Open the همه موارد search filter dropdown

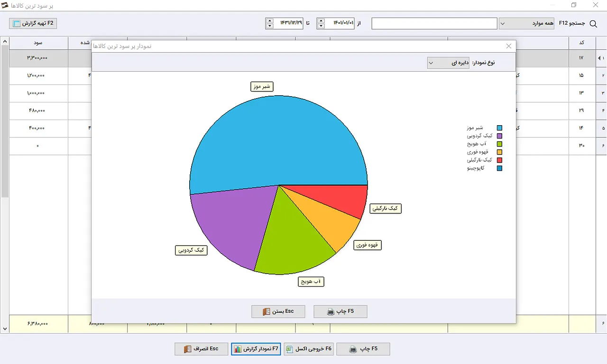(526, 23)
